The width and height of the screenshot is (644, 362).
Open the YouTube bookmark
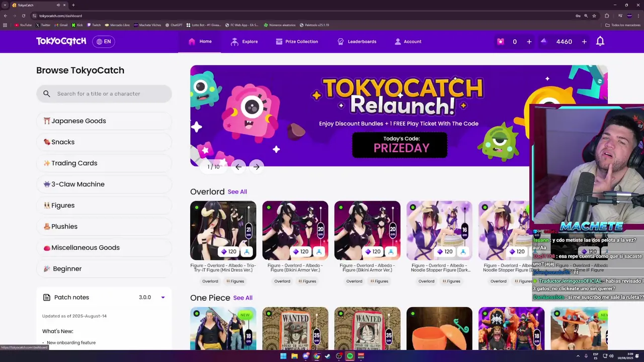(x=23, y=25)
